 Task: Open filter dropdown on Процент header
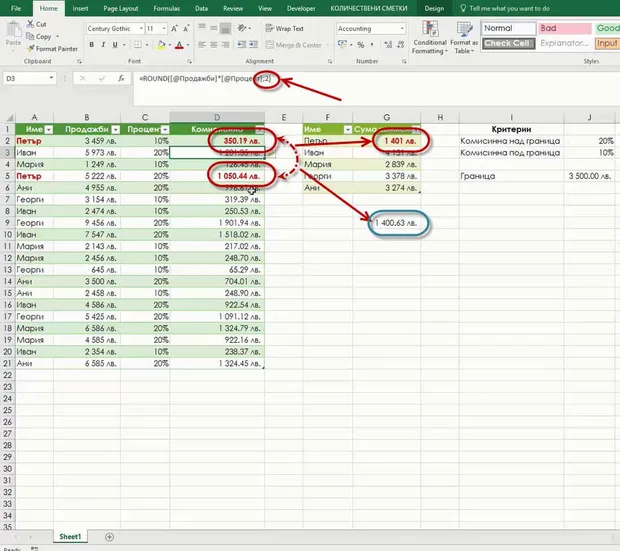(165, 130)
